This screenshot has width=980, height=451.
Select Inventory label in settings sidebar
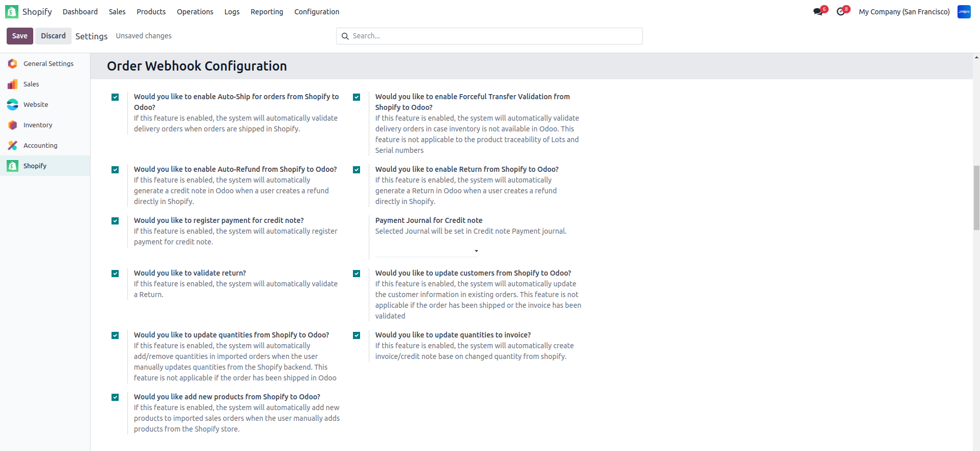pyautogui.click(x=38, y=125)
